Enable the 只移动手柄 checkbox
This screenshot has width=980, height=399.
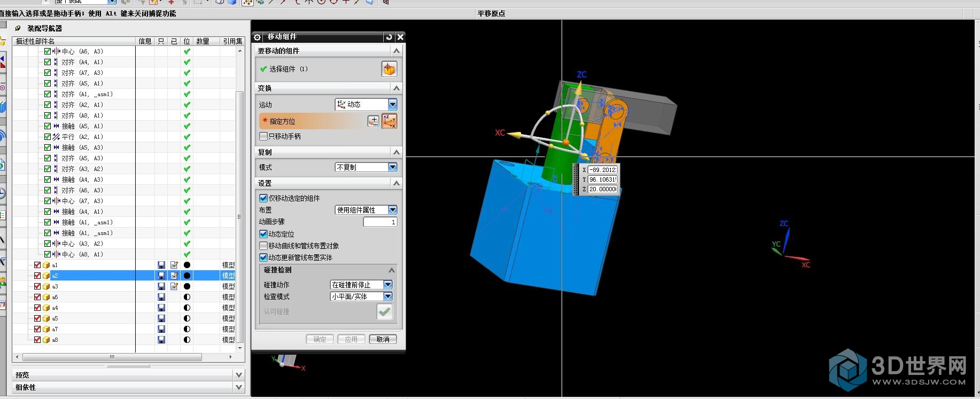(x=263, y=136)
